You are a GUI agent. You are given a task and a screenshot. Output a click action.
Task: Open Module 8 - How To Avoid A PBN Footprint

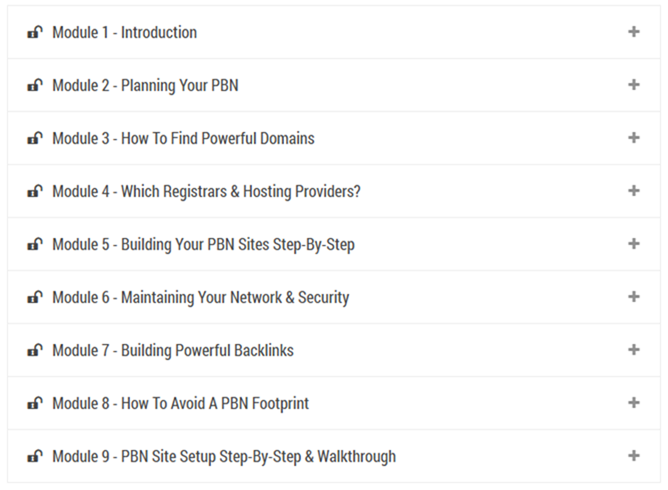pyautogui.click(x=180, y=403)
